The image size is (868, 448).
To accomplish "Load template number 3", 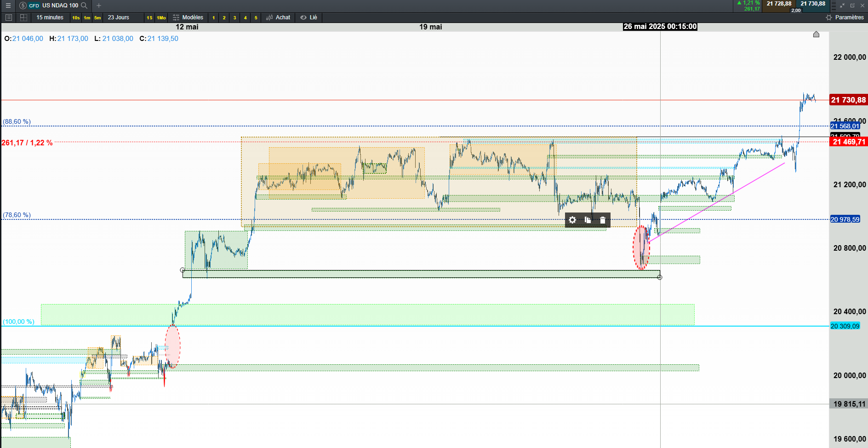I will click(234, 18).
